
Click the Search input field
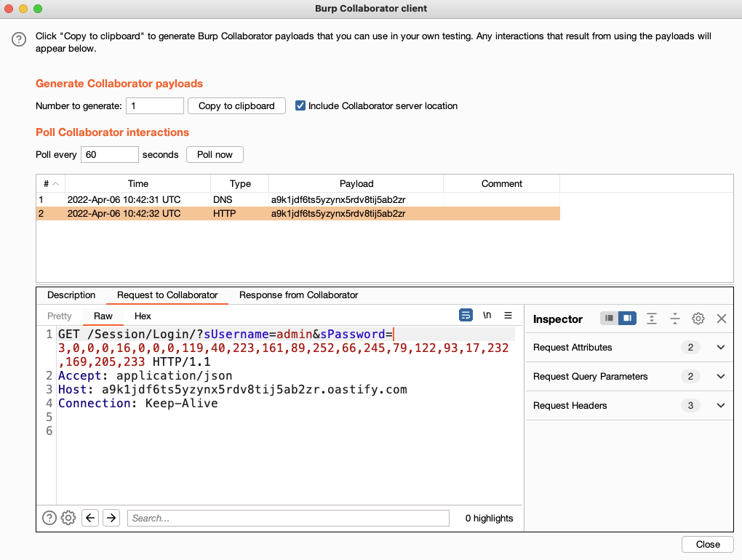pyautogui.click(x=288, y=518)
